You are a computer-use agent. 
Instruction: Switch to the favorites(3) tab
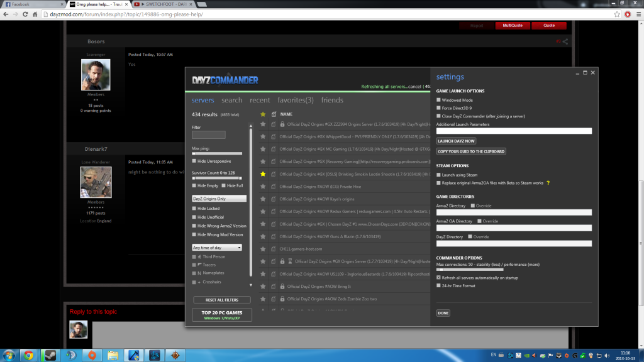[x=295, y=100]
